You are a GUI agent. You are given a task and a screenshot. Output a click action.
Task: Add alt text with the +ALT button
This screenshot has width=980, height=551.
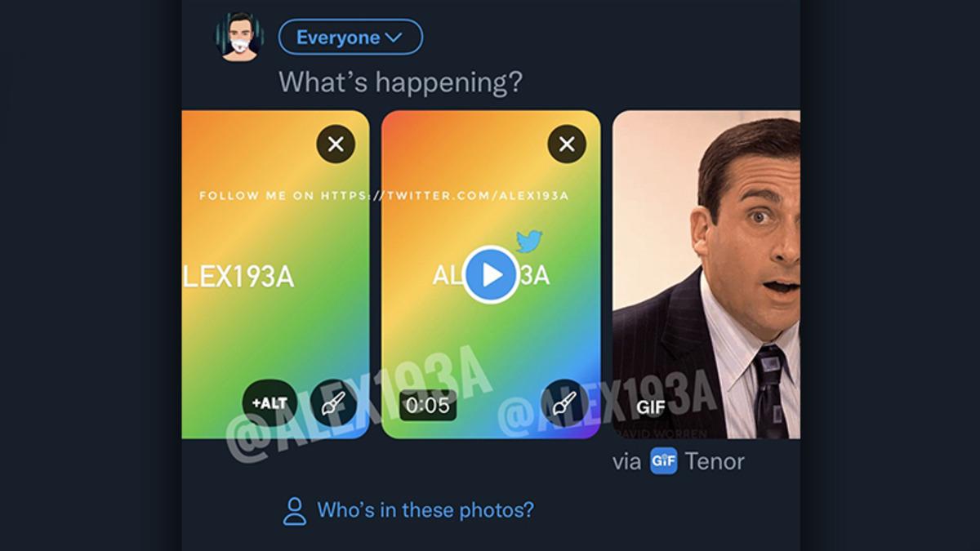coord(269,403)
